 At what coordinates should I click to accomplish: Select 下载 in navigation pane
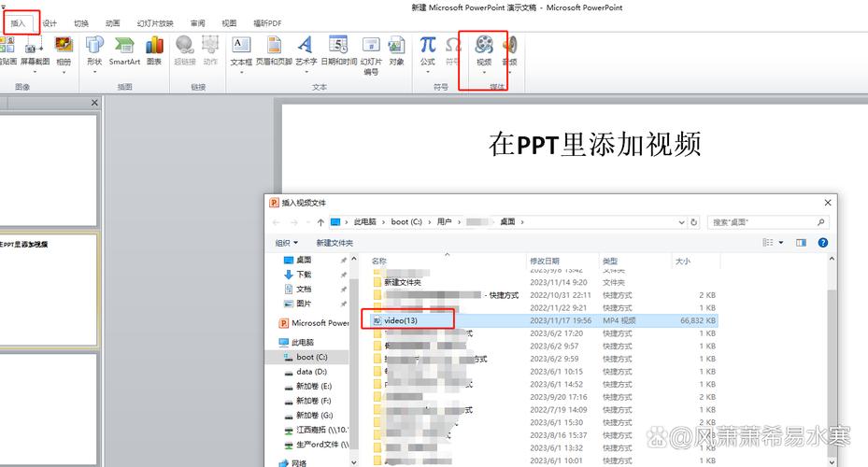tap(304, 275)
